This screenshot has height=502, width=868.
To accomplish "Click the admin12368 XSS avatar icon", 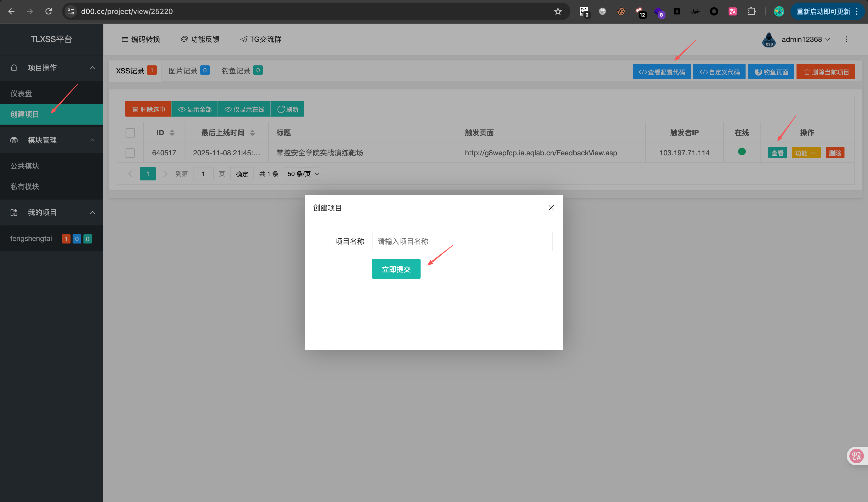I will (x=769, y=40).
